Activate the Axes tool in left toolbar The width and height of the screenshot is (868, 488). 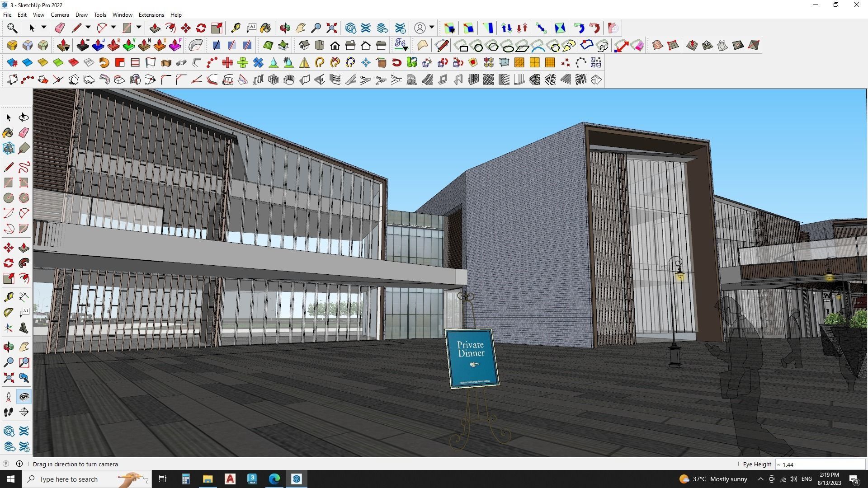tap(9, 328)
